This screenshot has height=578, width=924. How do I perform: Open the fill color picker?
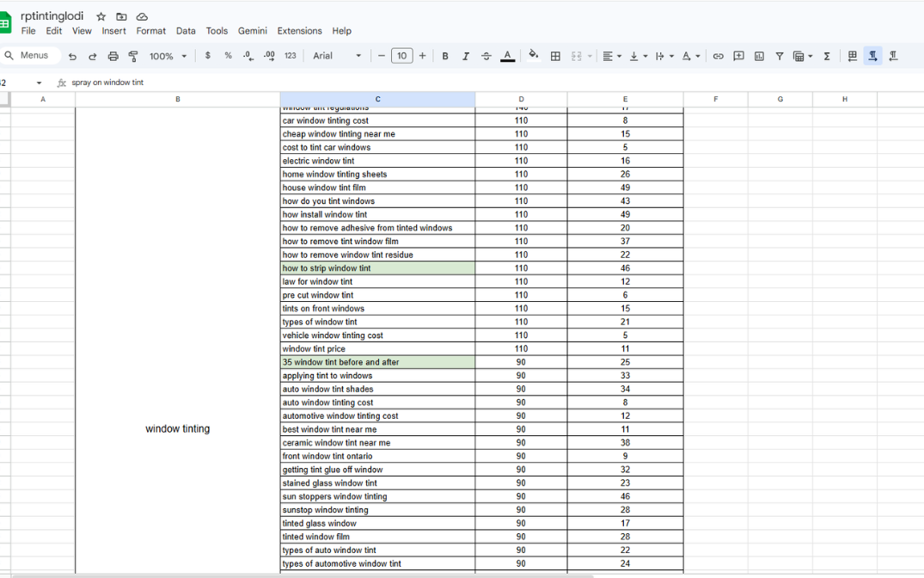(533, 56)
